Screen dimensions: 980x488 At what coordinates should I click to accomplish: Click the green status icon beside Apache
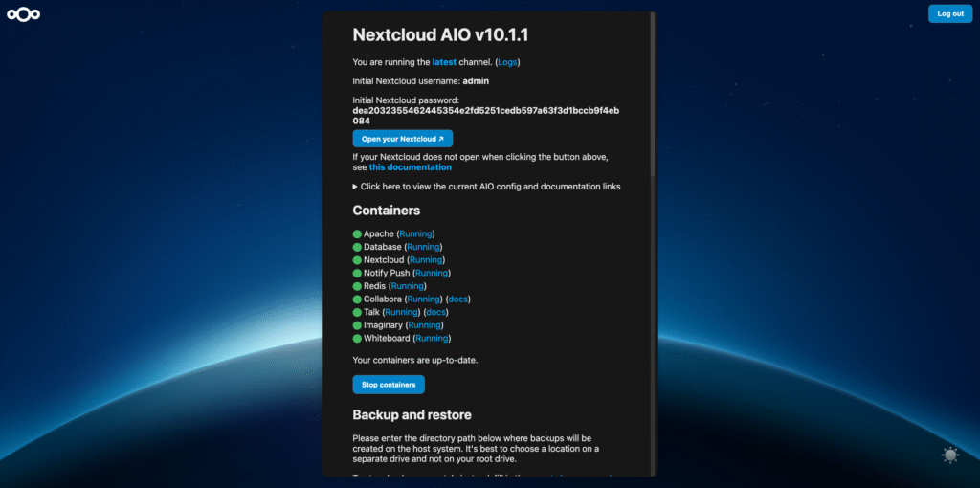(x=357, y=233)
